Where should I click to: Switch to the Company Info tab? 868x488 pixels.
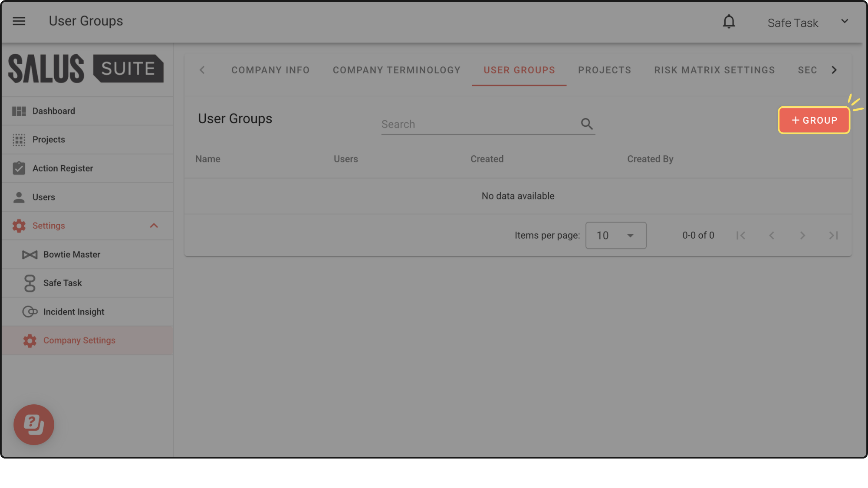270,70
